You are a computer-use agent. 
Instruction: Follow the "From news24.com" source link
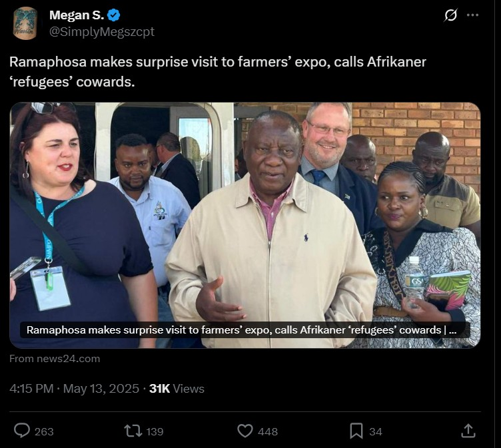coord(55,359)
